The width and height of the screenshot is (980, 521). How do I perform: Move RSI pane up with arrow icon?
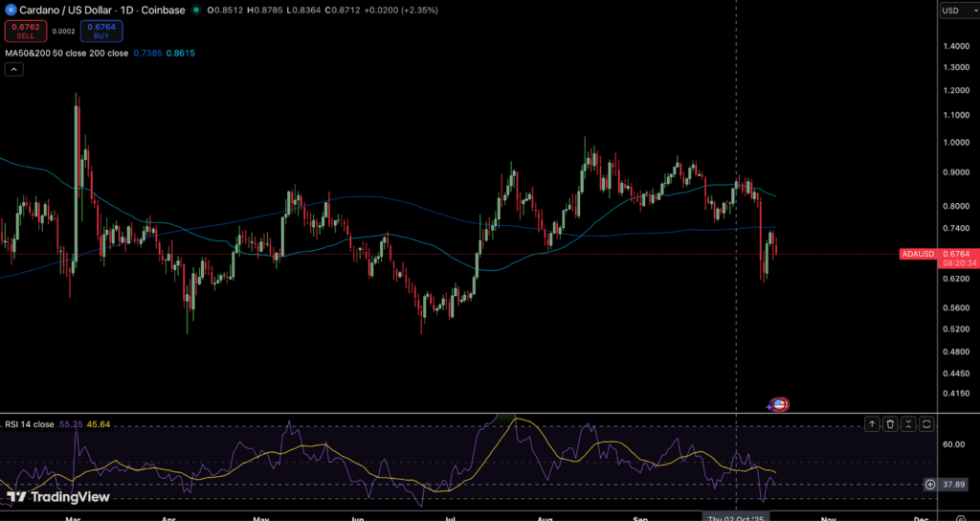[x=872, y=423]
